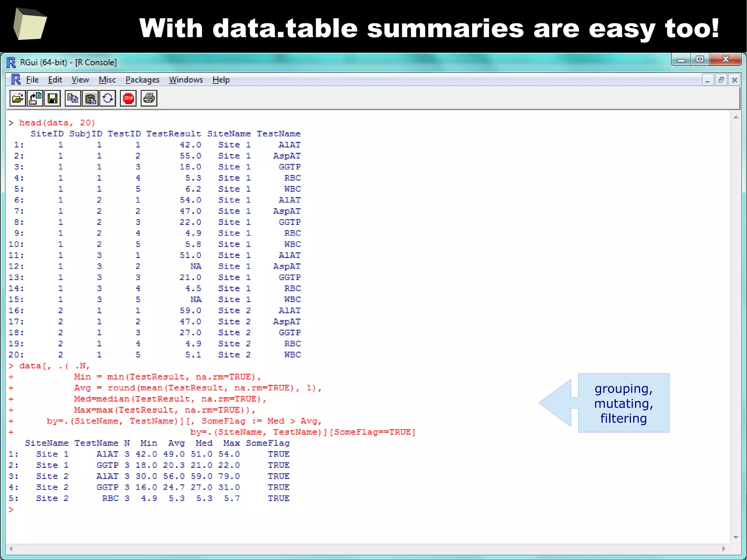The height and width of the screenshot is (560, 747).
Task: Click the Avg = round(mean(...)) code line
Action: pyautogui.click(x=197, y=388)
